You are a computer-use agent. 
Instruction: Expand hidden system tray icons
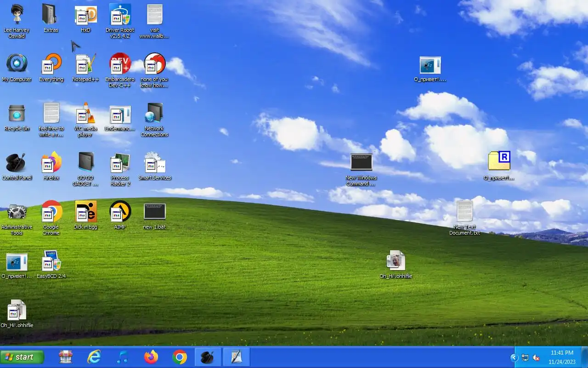point(514,357)
